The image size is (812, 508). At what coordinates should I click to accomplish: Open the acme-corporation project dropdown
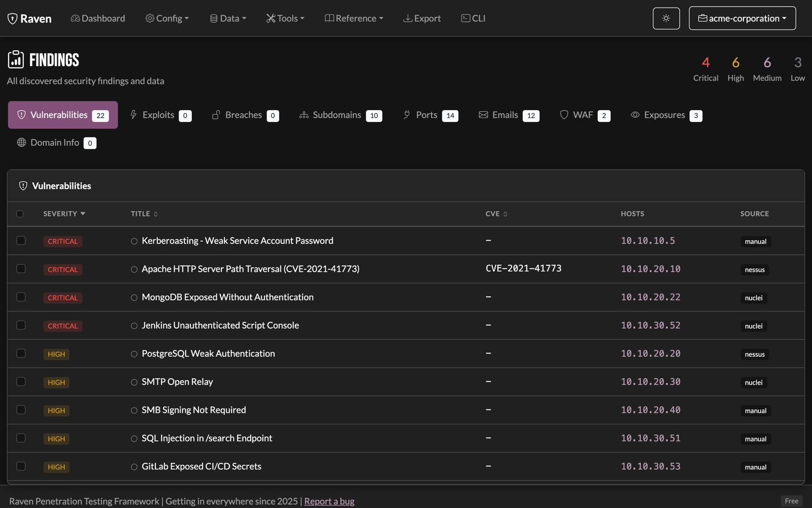click(742, 18)
